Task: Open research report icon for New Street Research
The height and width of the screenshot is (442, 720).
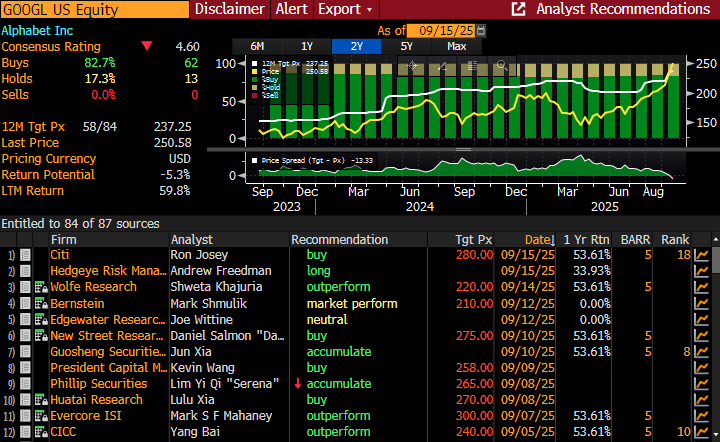Action: pyautogui.click(x=41, y=336)
